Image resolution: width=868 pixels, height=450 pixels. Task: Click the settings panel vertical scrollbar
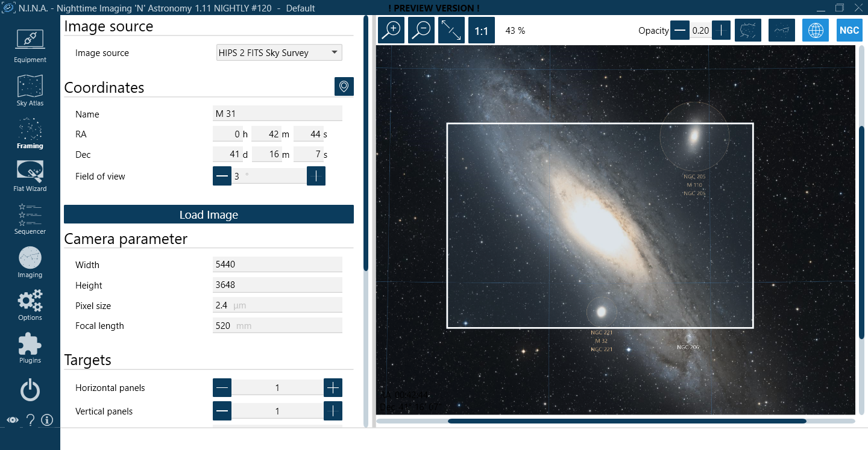(365, 143)
